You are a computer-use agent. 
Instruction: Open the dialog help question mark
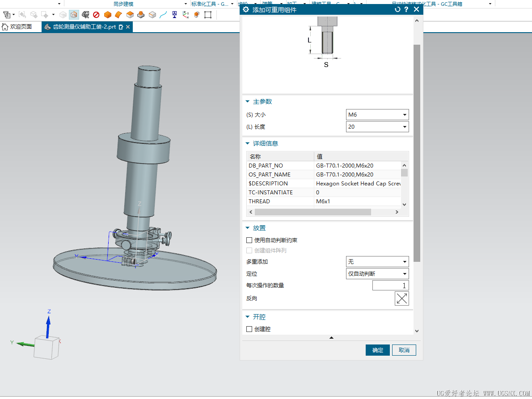coord(406,9)
